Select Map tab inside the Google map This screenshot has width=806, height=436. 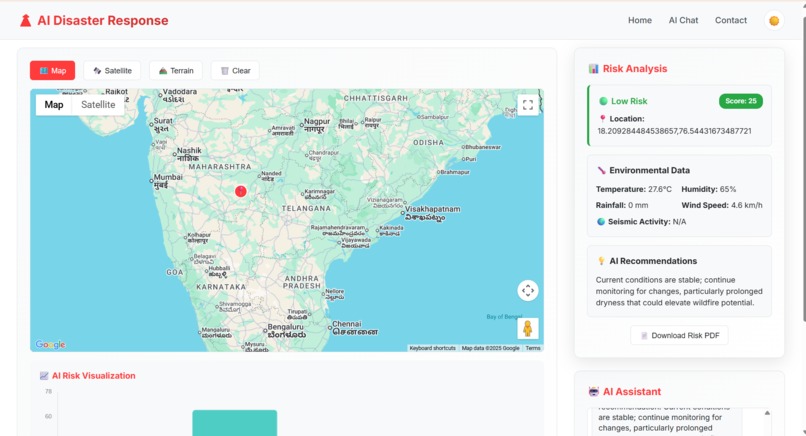point(54,105)
